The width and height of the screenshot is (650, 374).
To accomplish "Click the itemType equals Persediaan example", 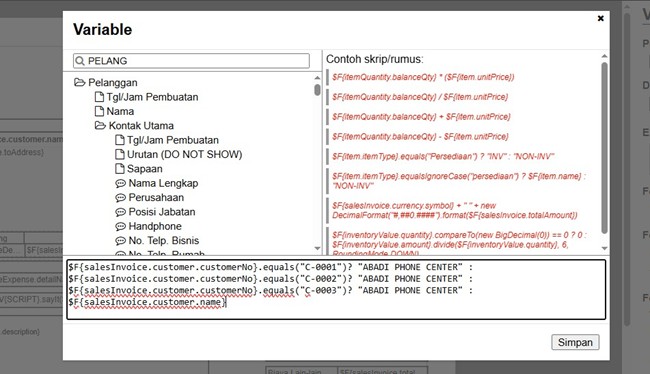I will (443, 157).
